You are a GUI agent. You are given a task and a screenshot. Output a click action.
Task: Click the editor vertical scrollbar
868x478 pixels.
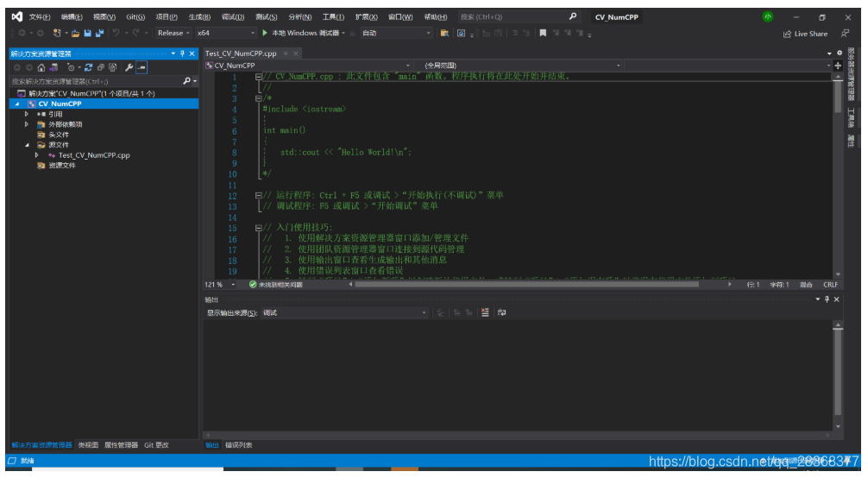(x=838, y=97)
